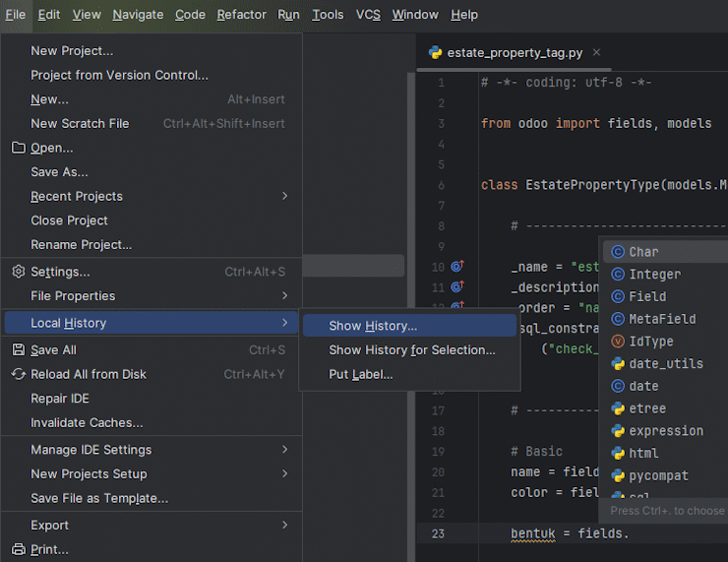Select Save As... menu entry
Image resolution: width=728 pixels, height=562 pixels.
coord(152,172)
